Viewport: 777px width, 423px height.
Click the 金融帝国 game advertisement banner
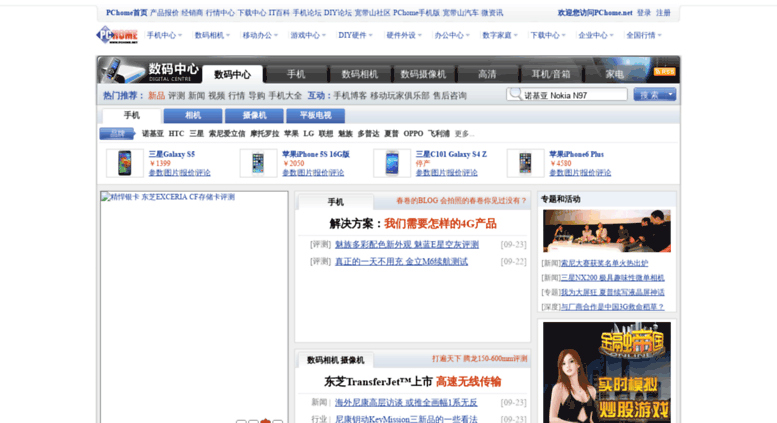[607, 372]
